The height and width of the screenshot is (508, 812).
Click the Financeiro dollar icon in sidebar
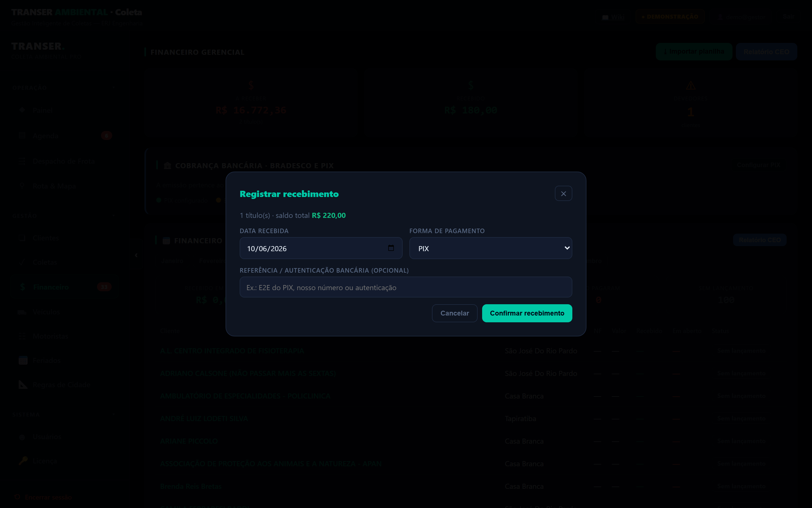[x=23, y=287]
